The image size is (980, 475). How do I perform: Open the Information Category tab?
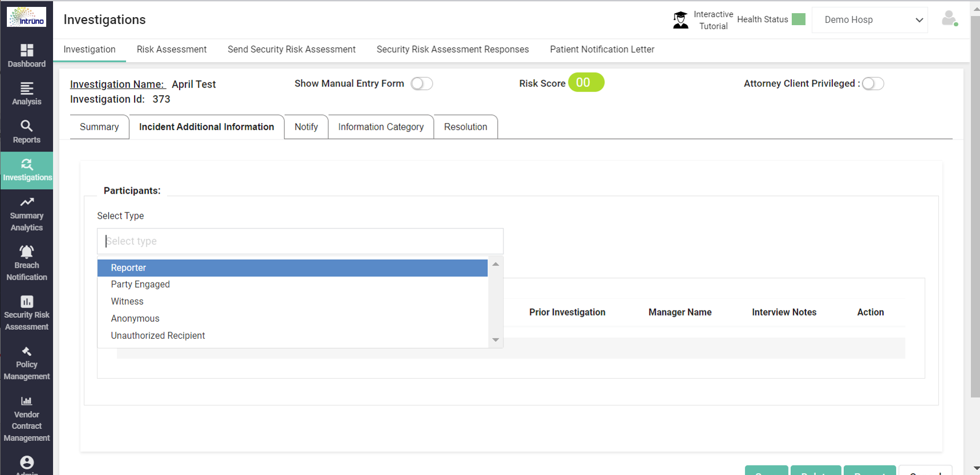click(x=381, y=127)
